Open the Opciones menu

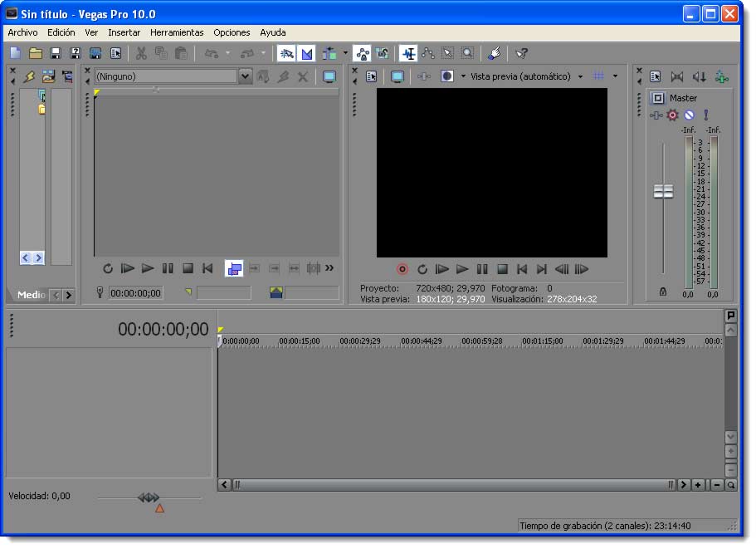(x=231, y=32)
